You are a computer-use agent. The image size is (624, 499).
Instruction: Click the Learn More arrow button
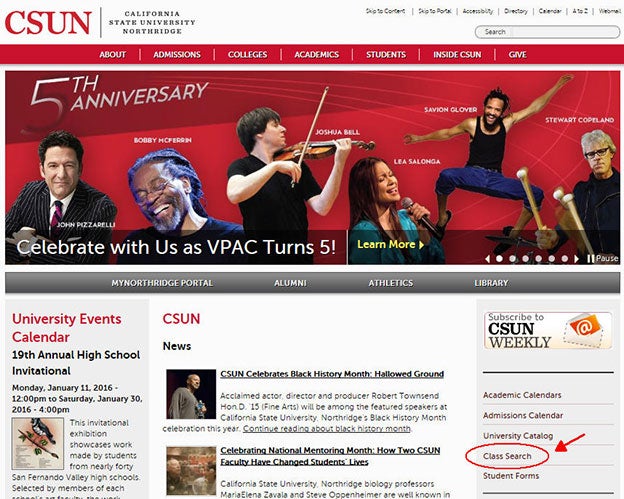coord(390,244)
